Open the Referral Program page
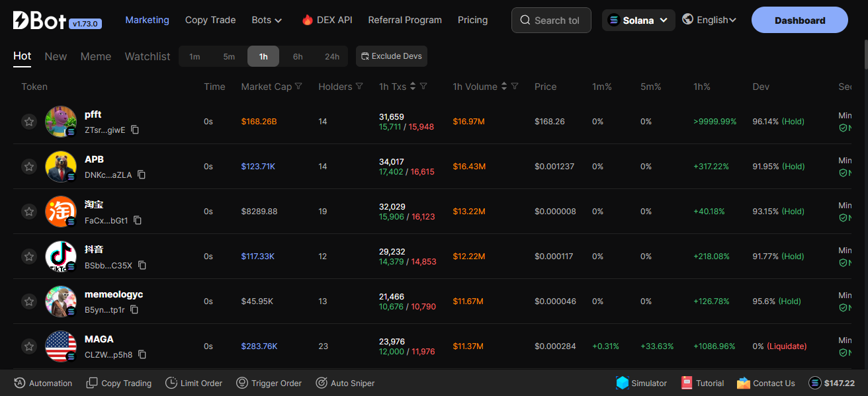This screenshot has width=868, height=396. pyautogui.click(x=405, y=20)
